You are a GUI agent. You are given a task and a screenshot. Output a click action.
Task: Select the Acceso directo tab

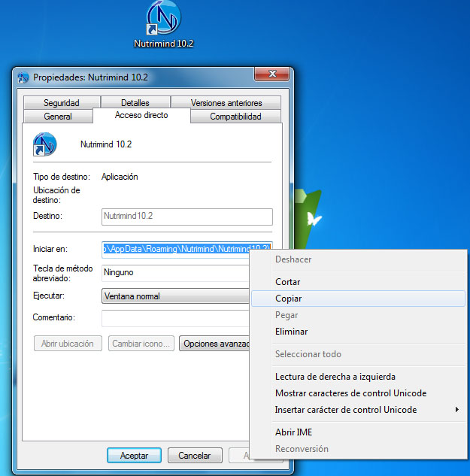141,115
